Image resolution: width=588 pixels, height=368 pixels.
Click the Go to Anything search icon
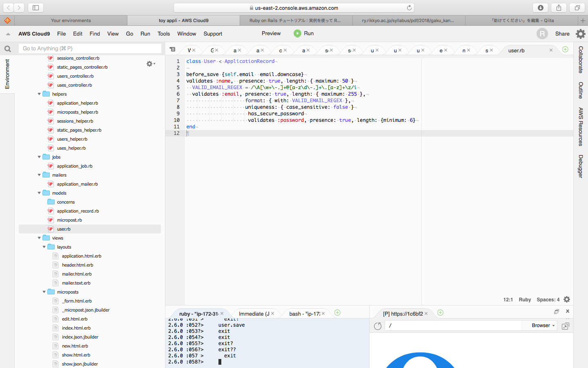click(x=8, y=49)
